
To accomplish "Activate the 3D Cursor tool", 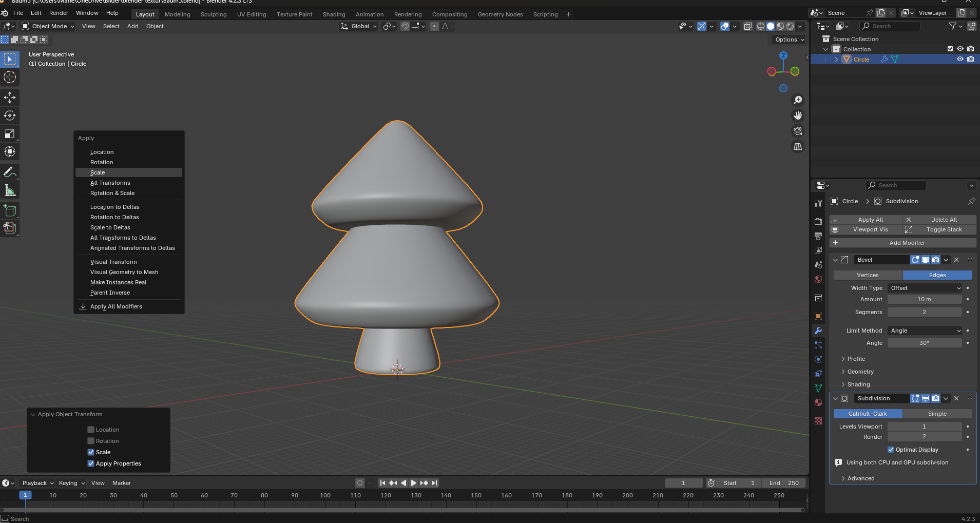I will click(10, 77).
